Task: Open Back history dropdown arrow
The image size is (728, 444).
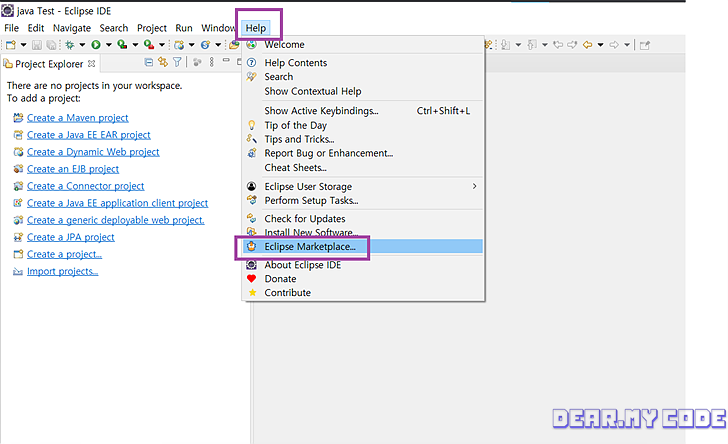Action: pos(600,45)
